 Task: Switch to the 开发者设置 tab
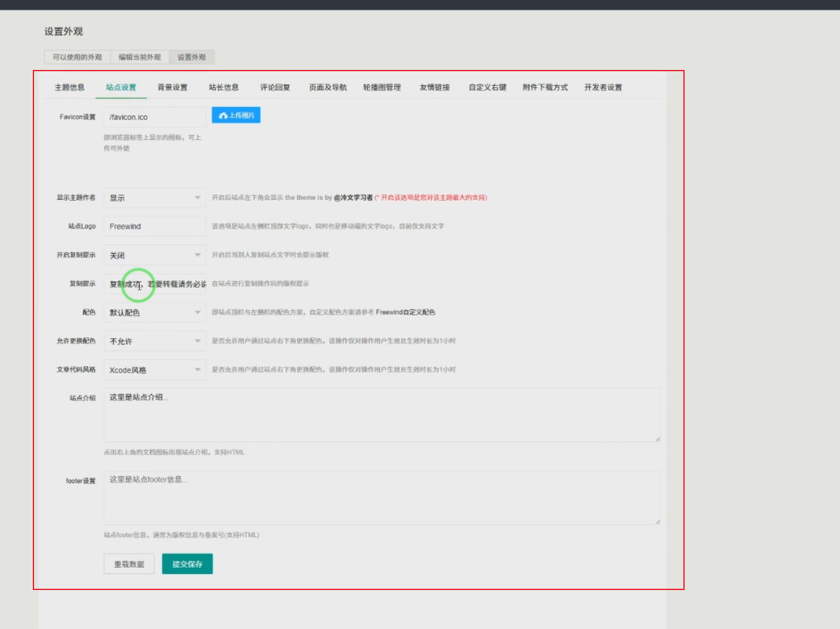tap(604, 87)
